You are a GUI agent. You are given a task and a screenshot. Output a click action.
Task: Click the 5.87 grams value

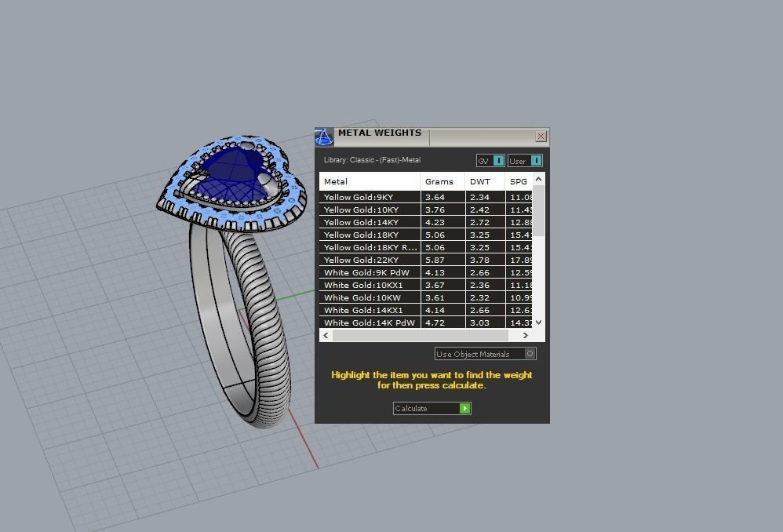tap(435, 260)
